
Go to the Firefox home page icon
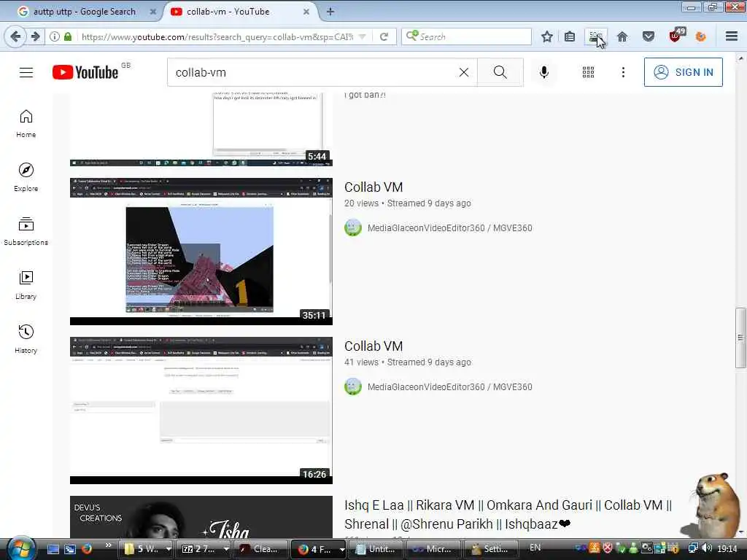(x=622, y=36)
